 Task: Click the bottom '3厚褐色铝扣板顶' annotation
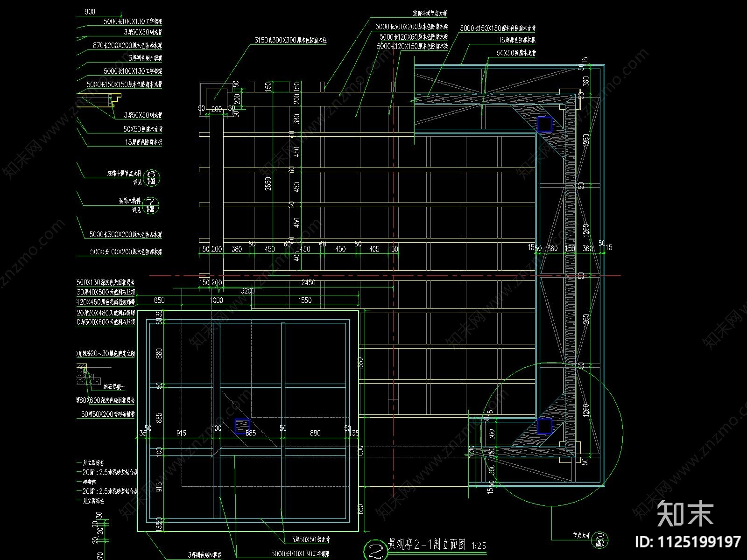[x=205, y=555]
